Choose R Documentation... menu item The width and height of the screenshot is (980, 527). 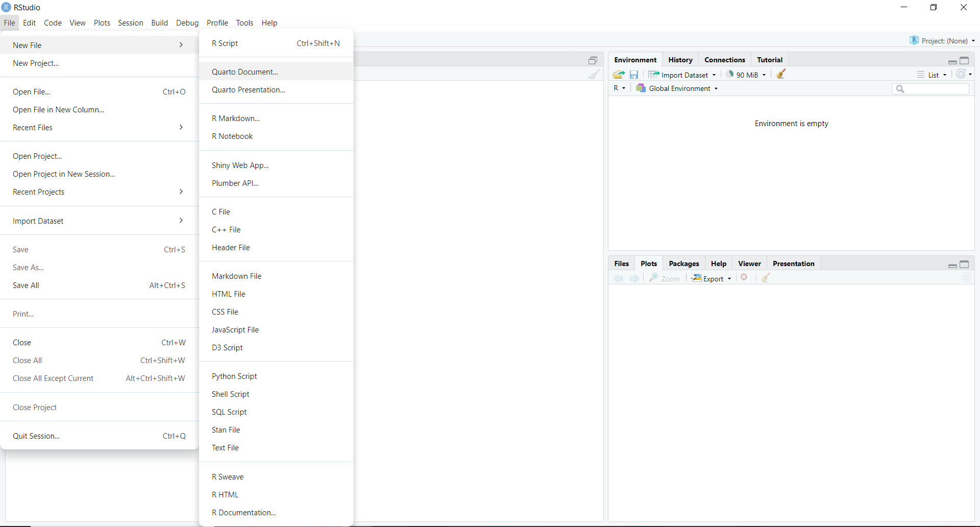(x=276, y=513)
